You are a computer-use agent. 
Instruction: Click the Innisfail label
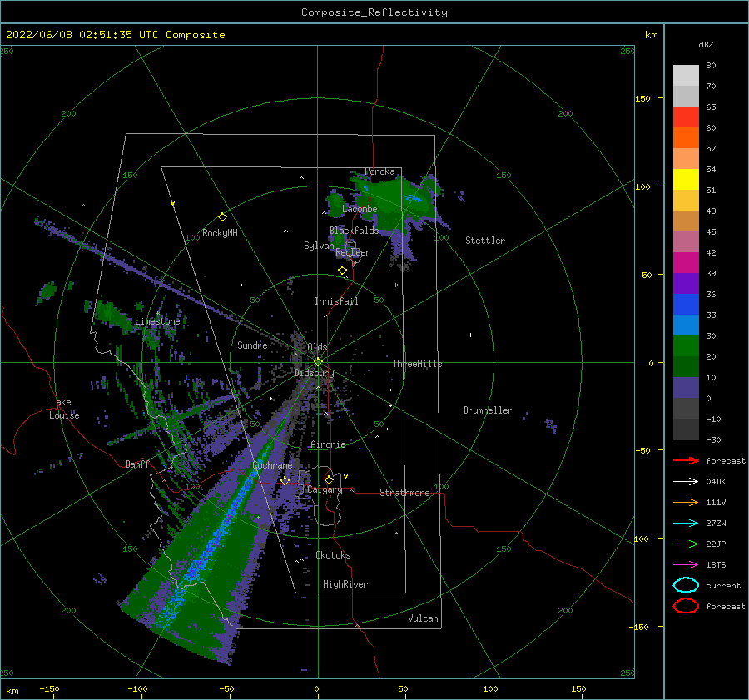(336, 301)
